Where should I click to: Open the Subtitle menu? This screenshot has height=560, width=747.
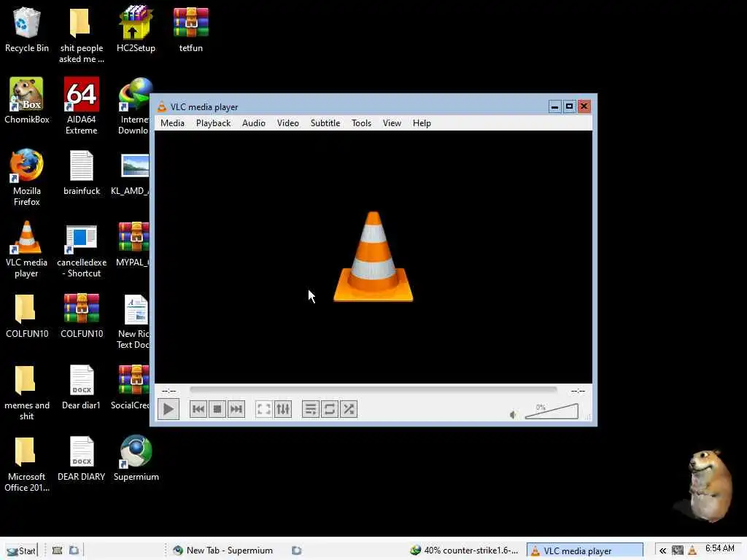(325, 122)
